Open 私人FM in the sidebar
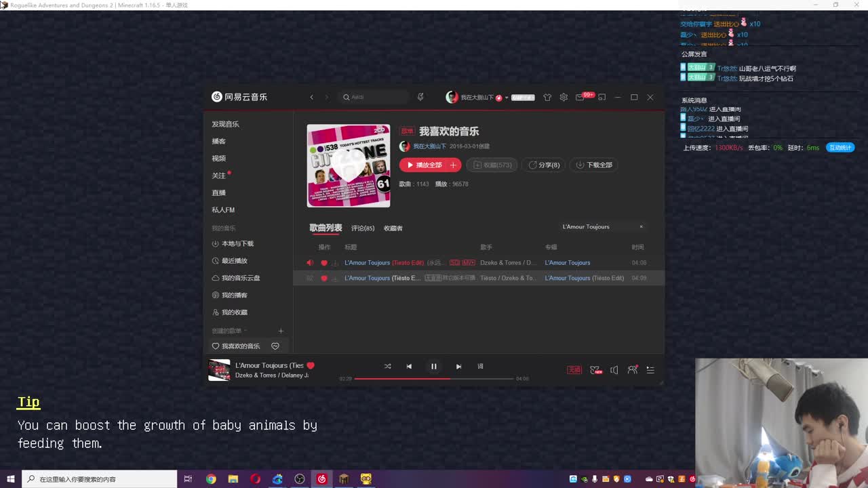Viewport: 868px width, 488px height. [x=225, y=209]
